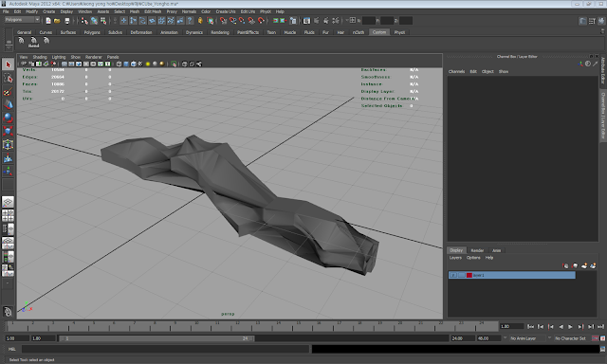Click layer1 red color swatch
Screen dimensions: 607x364
[x=469, y=275]
